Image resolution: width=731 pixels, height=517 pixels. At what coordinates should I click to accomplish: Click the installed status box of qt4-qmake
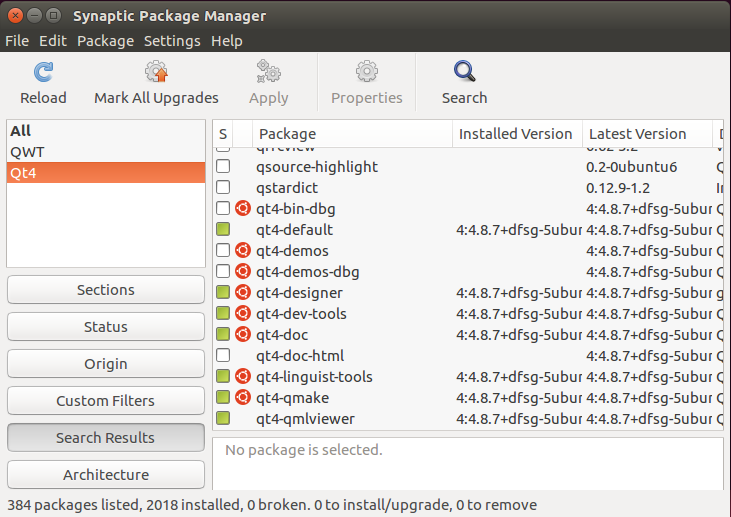(223, 397)
